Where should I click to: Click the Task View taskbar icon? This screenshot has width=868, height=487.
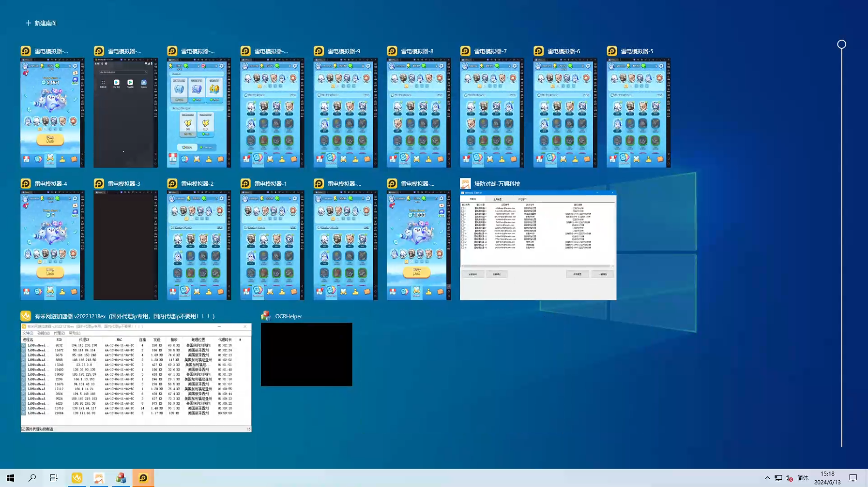pyautogui.click(x=54, y=478)
